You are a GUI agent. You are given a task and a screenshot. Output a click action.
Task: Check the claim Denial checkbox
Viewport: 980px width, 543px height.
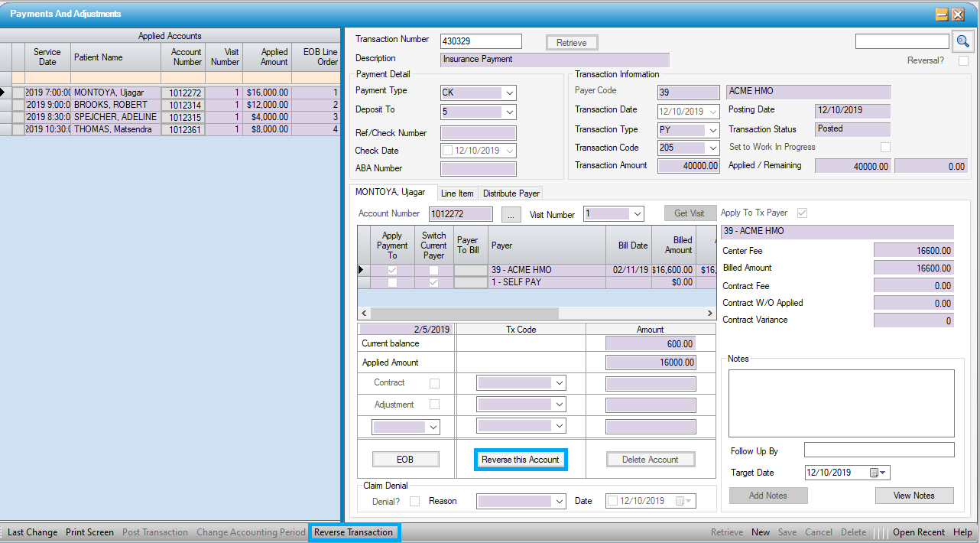(414, 502)
